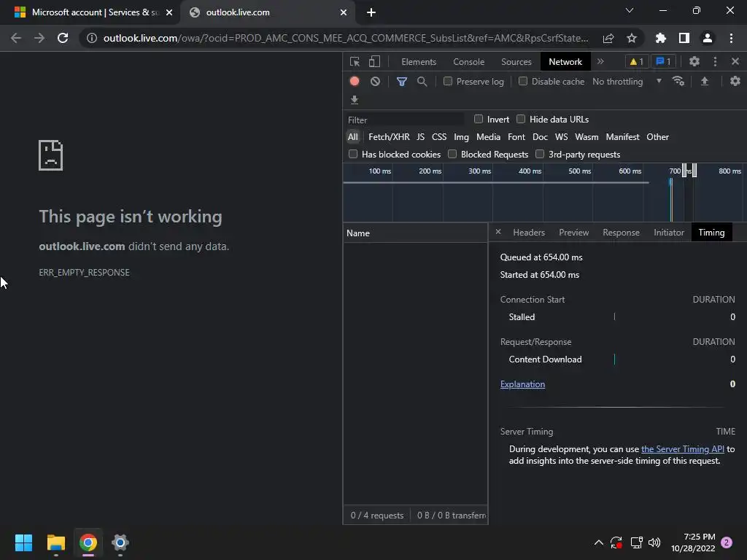This screenshot has height=560, width=747.
Task: Open the Preview tab
Action: (x=573, y=233)
